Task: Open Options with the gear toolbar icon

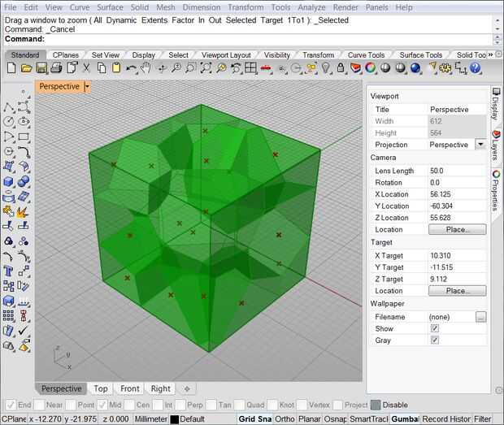Action: 445,68
